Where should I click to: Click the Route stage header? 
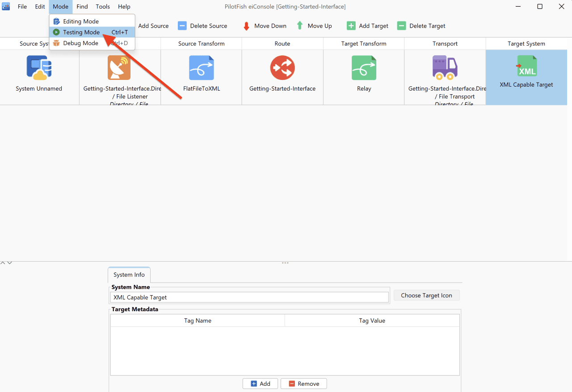click(x=282, y=43)
